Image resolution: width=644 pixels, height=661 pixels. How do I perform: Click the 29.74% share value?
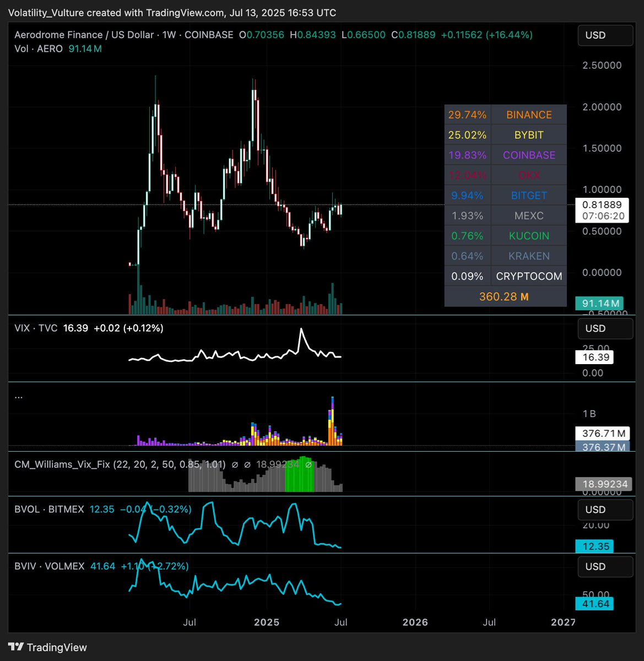pos(467,115)
